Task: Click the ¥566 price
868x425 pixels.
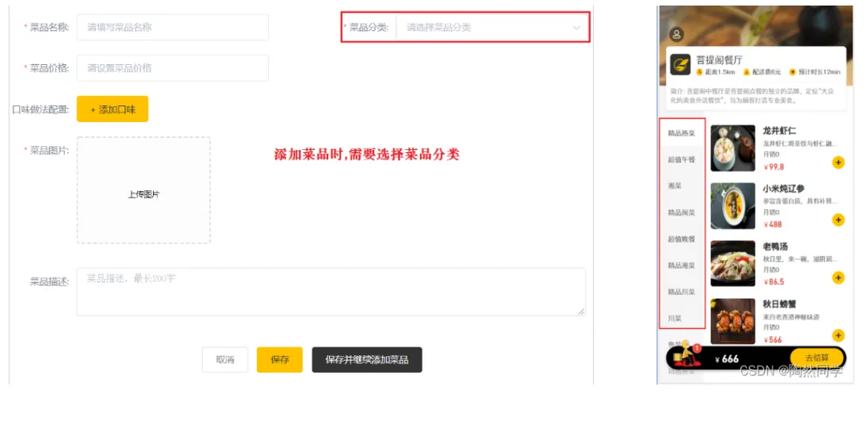Action: click(773, 340)
